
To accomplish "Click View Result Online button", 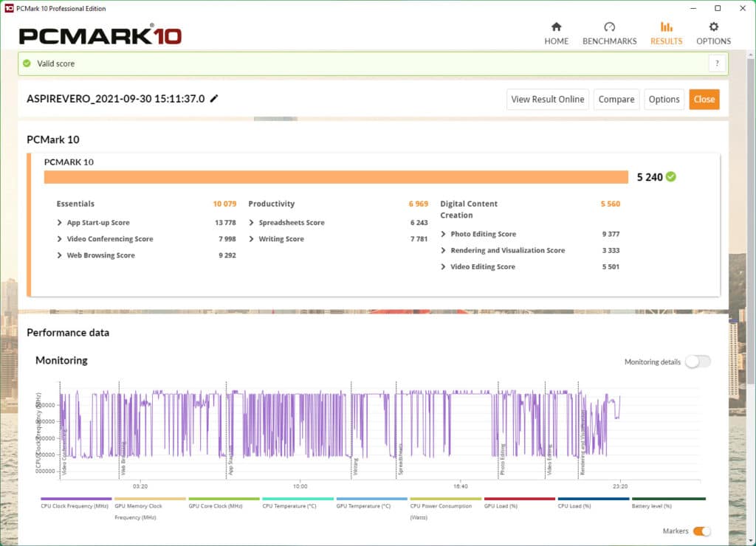I will click(x=548, y=100).
